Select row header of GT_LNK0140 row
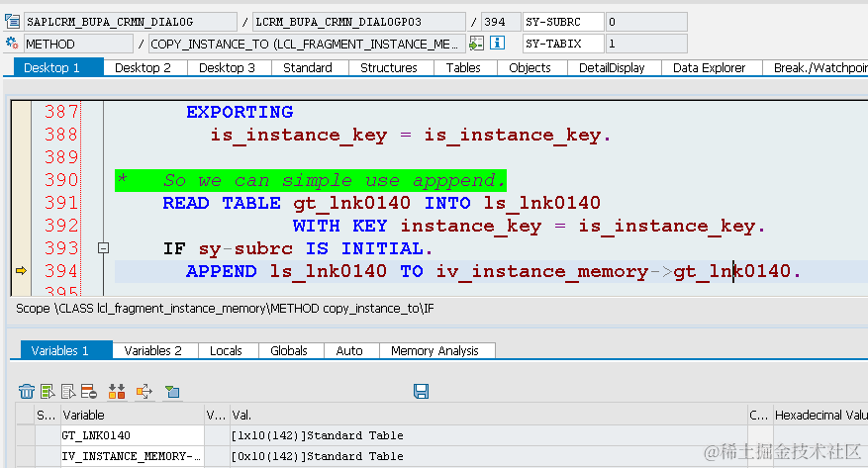Image resolution: width=868 pixels, height=468 pixels. pos(26,435)
